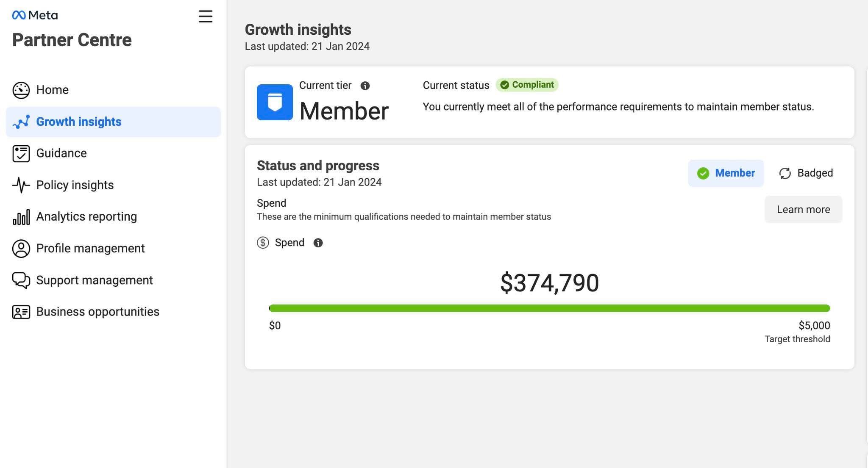Collapse the sidebar with the hamburger menu
The image size is (868, 468).
click(206, 17)
